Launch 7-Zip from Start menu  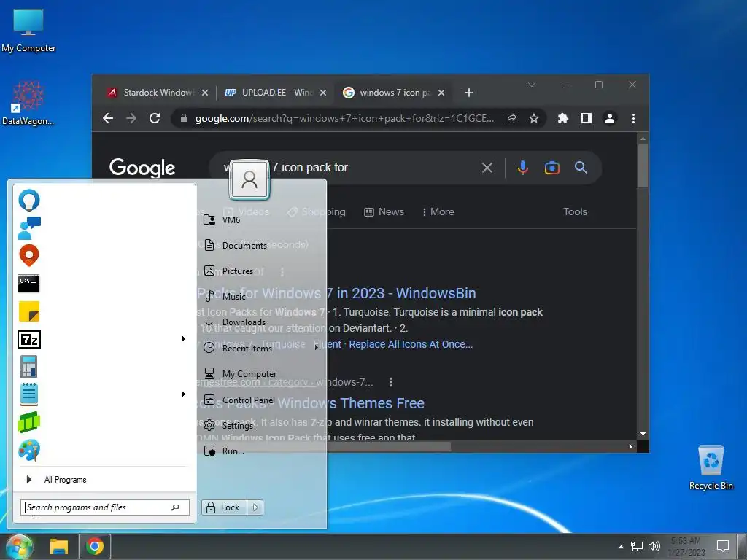click(29, 340)
